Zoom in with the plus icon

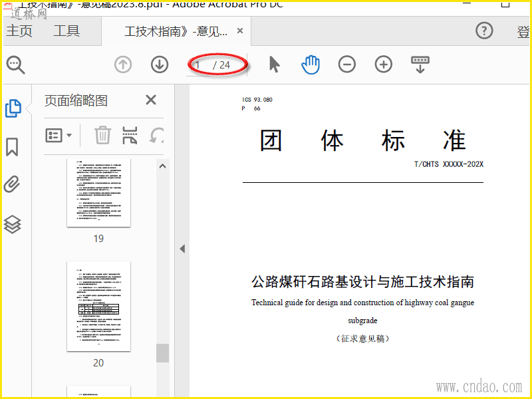384,65
